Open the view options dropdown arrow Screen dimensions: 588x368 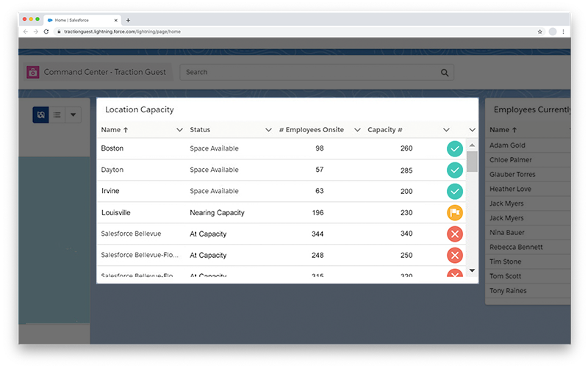(73, 115)
